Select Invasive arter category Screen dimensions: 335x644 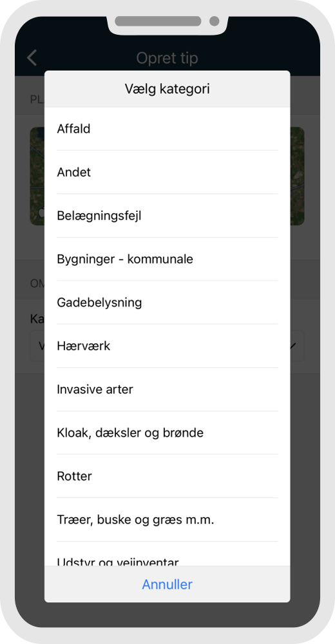pos(167,390)
